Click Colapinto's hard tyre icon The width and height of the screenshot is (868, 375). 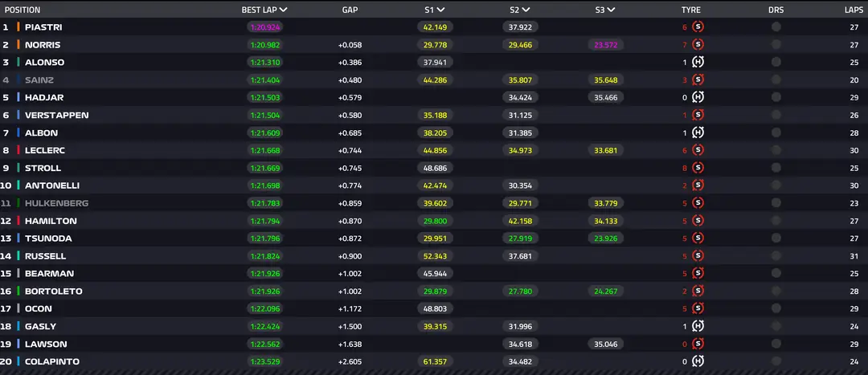(698, 361)
